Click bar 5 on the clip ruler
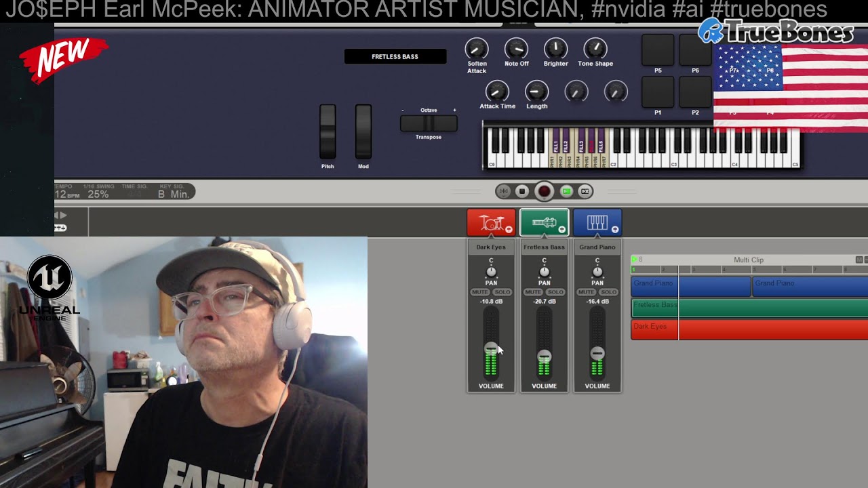This screenshot has height=488, width=868. 755,270
